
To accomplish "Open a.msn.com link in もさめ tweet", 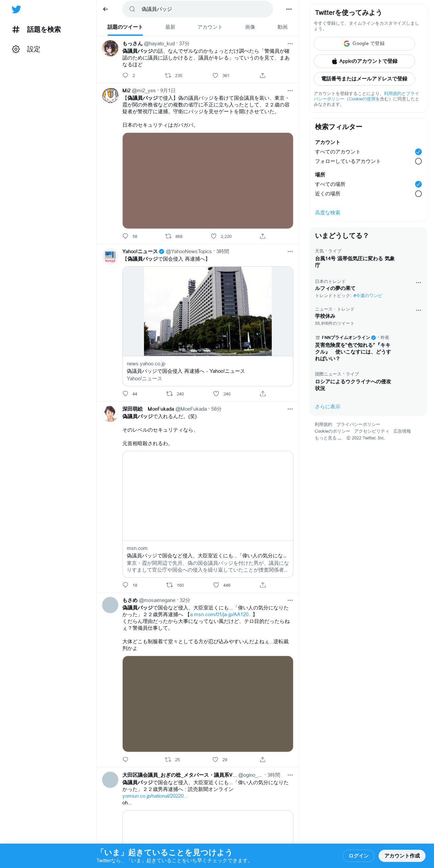I will pyautogui.click(x=221, y=614).
